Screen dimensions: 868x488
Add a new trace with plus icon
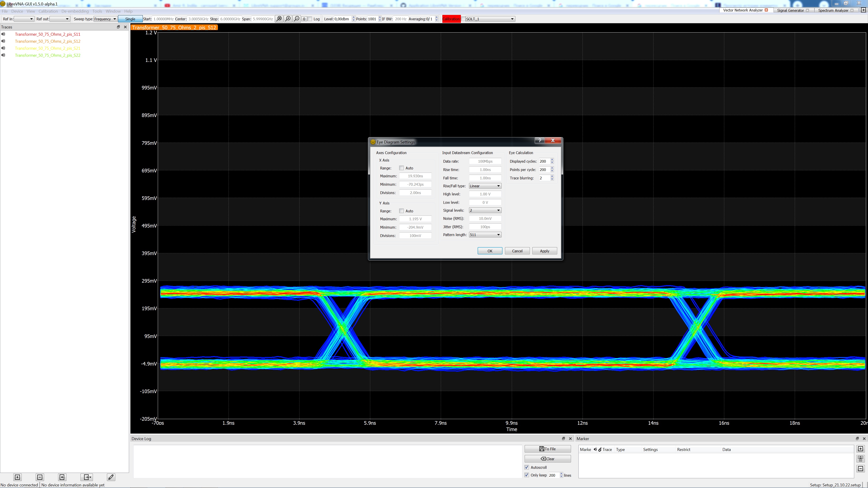click(x=18, y=477)
